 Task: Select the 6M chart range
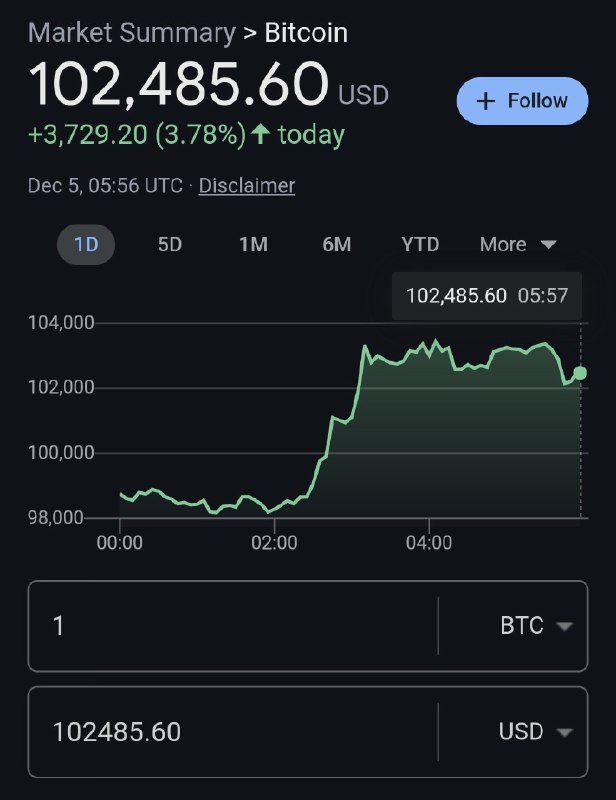pyautogui.click(x=337, y=244)
